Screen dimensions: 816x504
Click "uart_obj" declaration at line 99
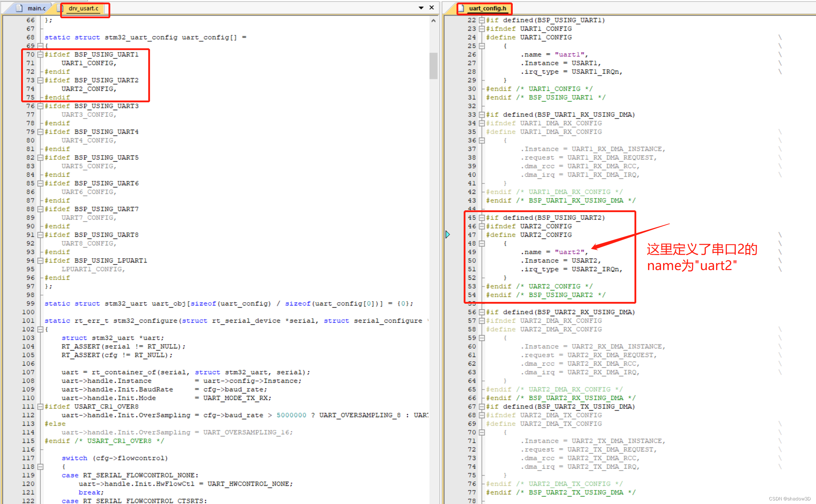coord(169,303)
